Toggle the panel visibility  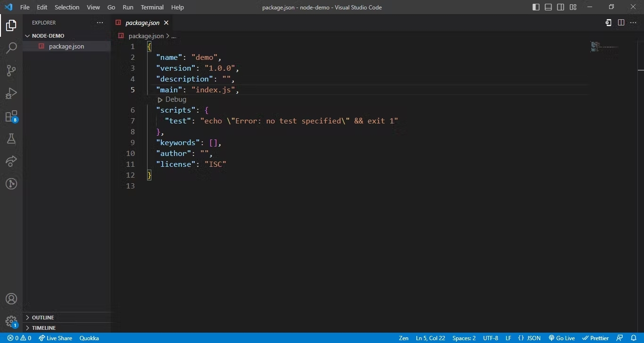tap(548, 7)
